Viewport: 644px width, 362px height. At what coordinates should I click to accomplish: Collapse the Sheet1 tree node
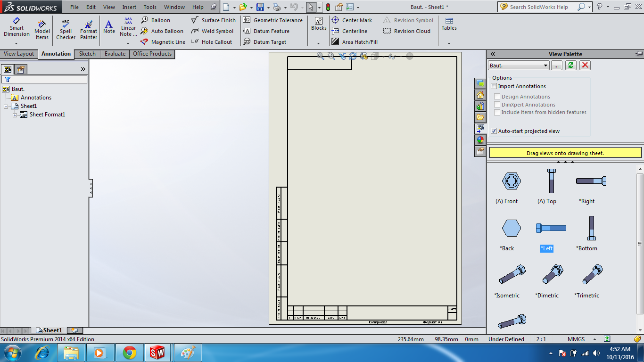6,106
